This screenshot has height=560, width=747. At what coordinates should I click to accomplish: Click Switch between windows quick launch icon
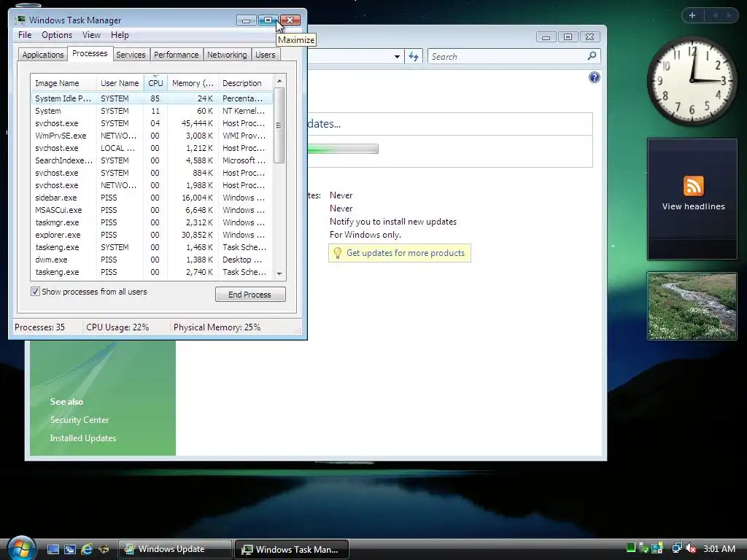(x=70, y=549)
